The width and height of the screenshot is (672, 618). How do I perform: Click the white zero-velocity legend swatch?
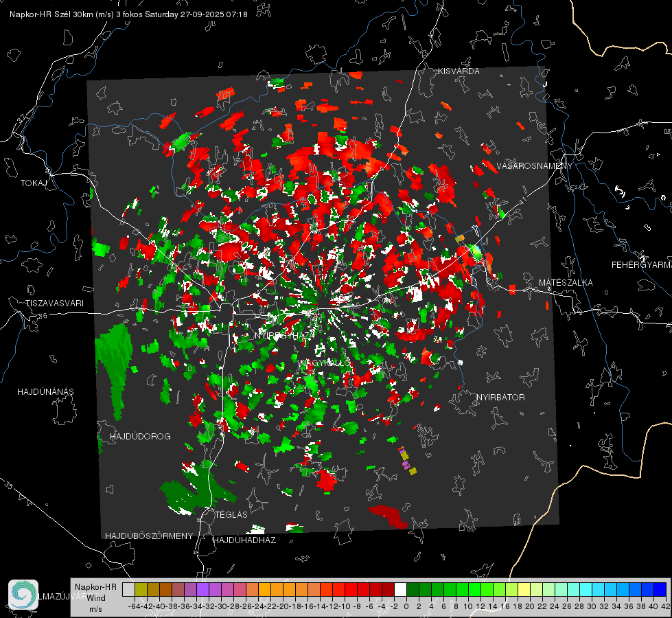(x=400, y=589)
